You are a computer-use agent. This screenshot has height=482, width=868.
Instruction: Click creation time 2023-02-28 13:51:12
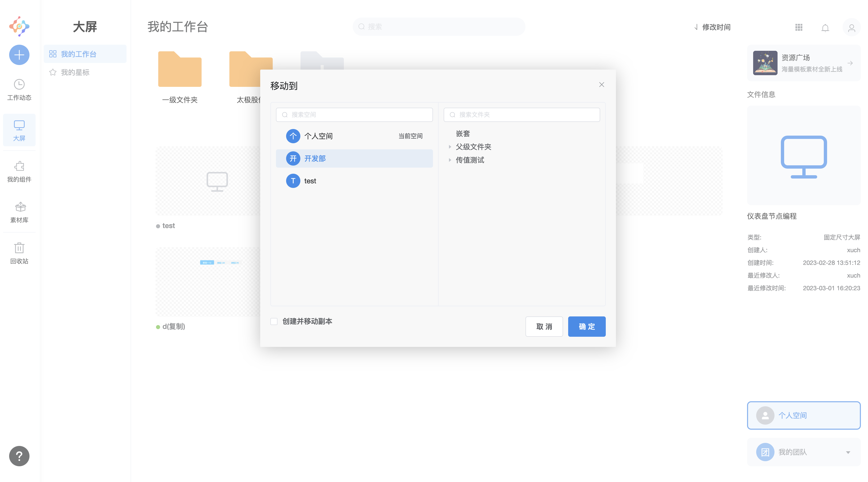(x=831, y=263)
